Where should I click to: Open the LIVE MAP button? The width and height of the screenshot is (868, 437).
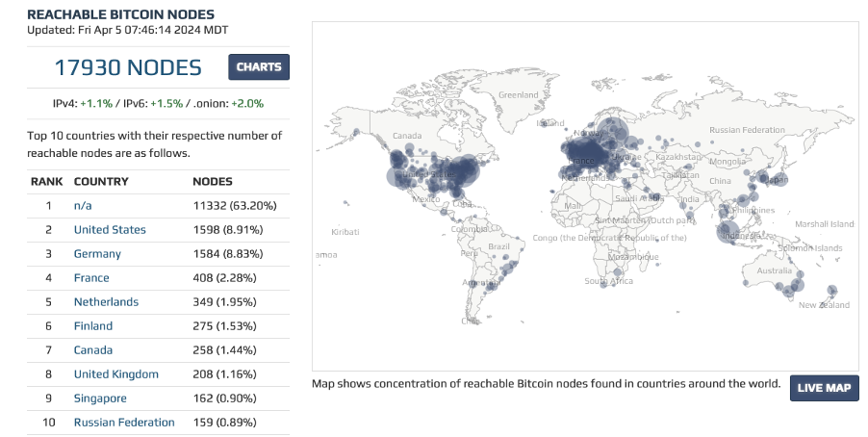pos(824,388)
